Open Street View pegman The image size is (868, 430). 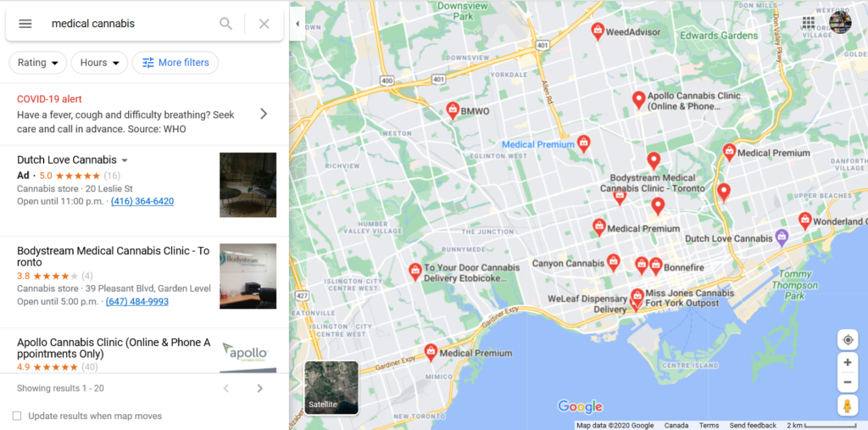[848, 405]
